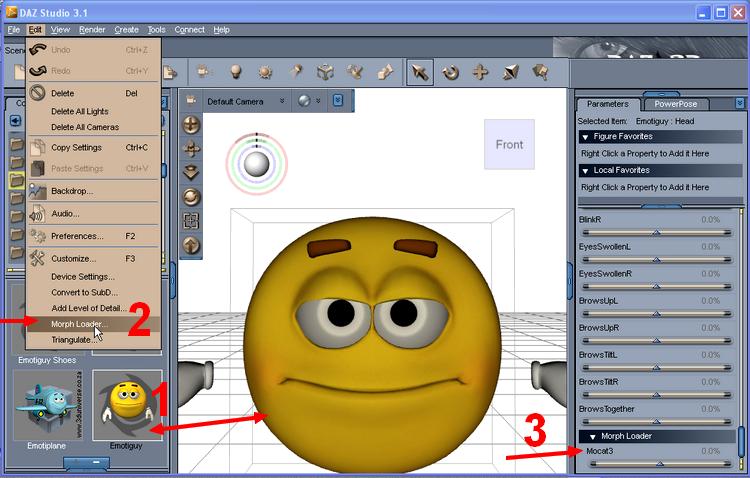The width and height of the screenshot is (750, 478).
Task: Click the collapse handle below content thumbnails
Action: (87, 463)
